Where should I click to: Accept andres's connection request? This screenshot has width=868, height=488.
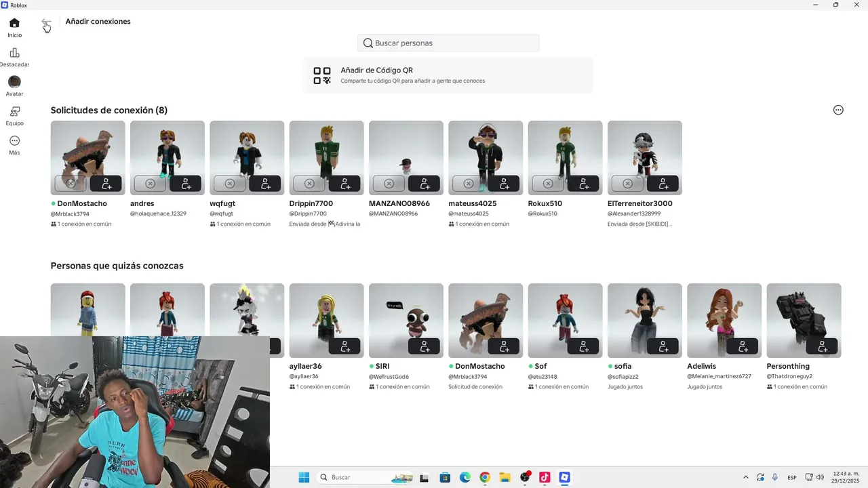[185, 184]
